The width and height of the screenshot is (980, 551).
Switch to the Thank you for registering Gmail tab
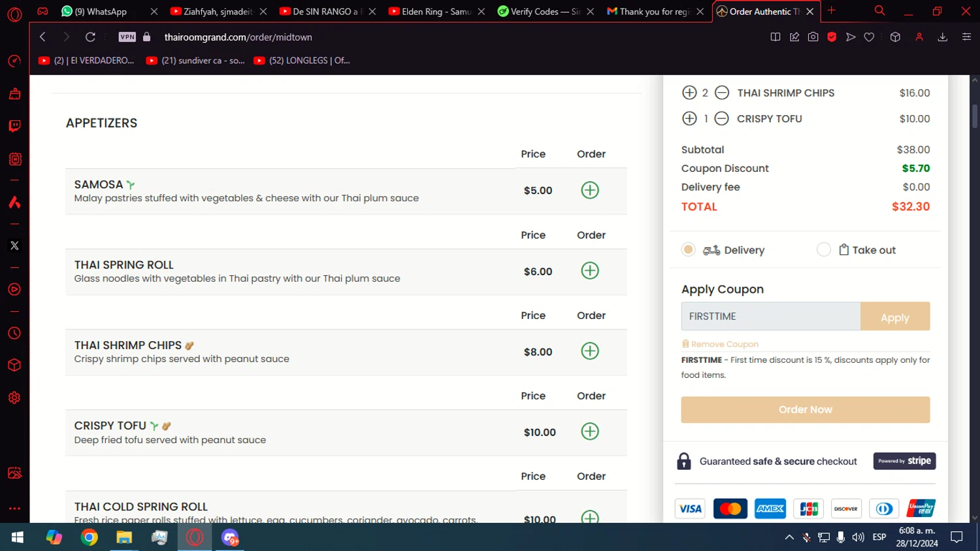[x=649, y=12]
